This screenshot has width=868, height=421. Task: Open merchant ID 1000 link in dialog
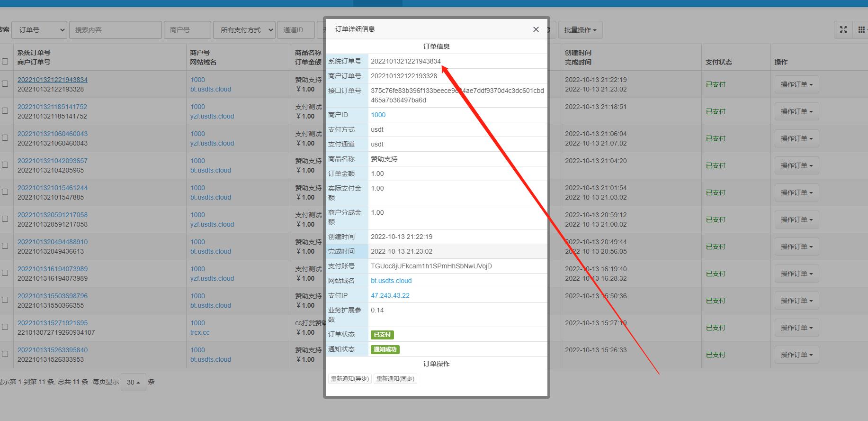coord(378,115)
